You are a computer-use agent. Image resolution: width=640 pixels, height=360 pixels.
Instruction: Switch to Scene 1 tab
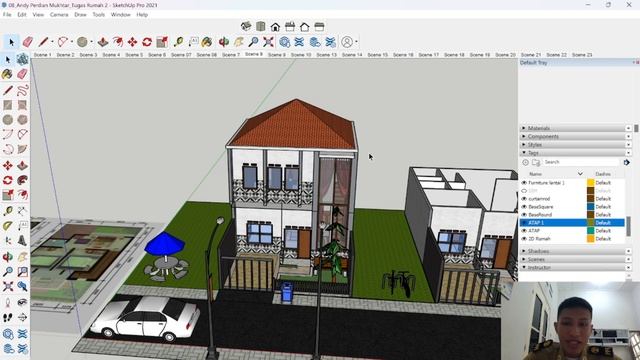pyautogui.click(x=42, y=55)
